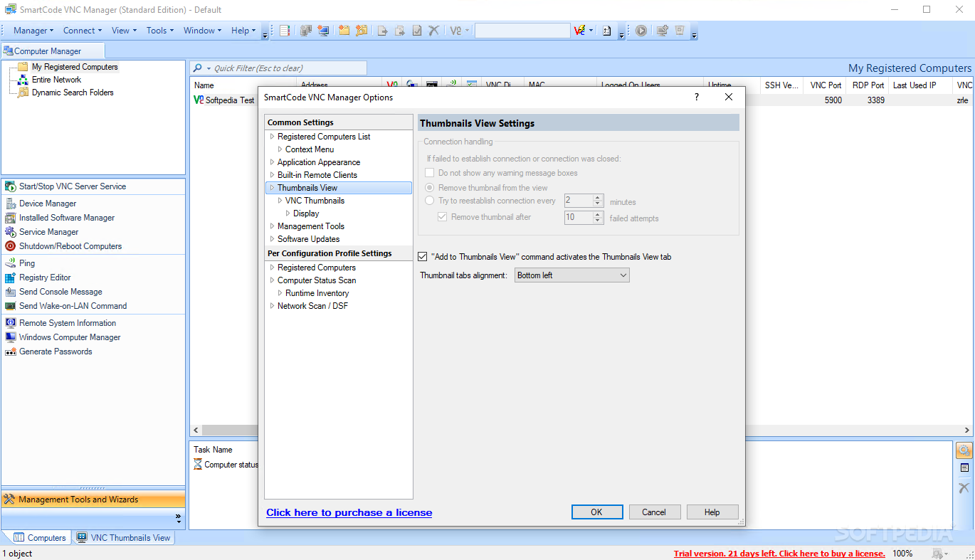Click the new folder toolbar icon
Screen dimensions: 975x560
344,31
